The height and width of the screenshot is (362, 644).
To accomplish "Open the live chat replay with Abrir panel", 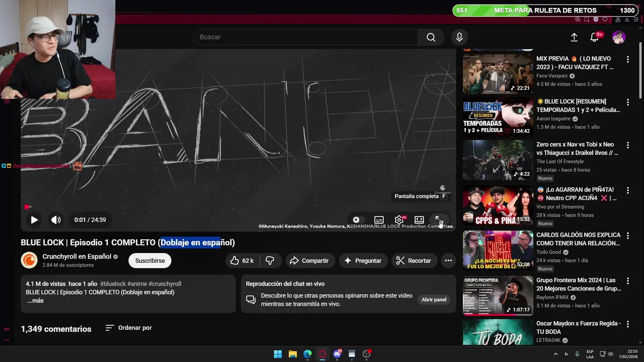I will pyautogui.click(x=434, y=300).
